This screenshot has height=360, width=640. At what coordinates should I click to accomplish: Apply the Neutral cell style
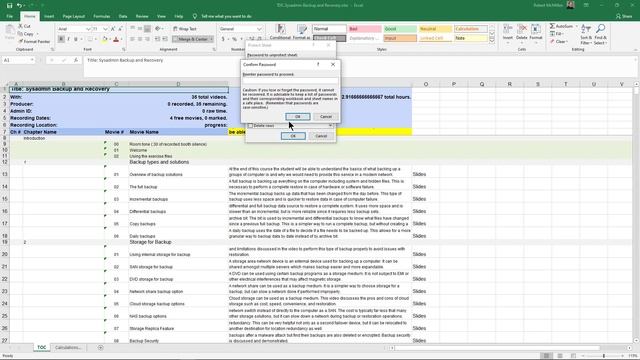pos(435,29)
